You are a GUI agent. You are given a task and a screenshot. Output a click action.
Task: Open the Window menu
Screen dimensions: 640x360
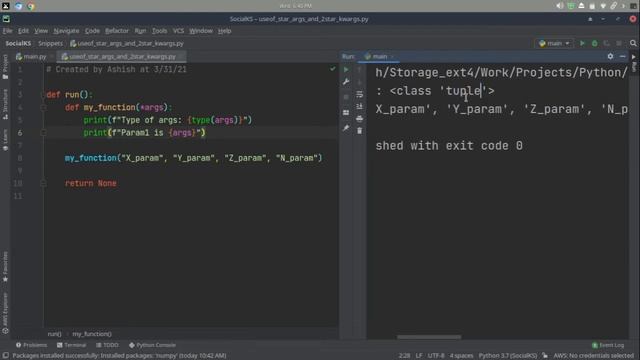201,31
